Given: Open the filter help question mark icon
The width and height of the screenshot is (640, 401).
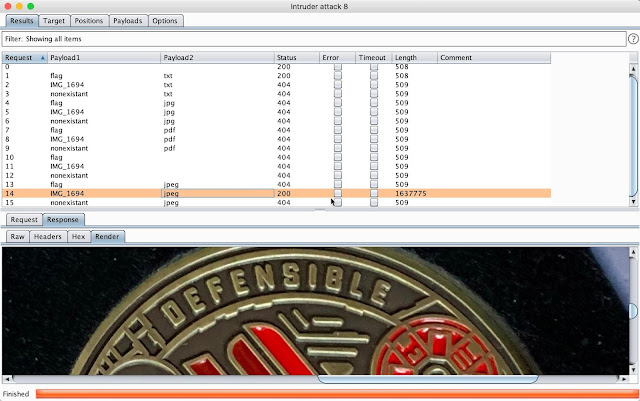Looking at the screenshot, I should [633, 39].
